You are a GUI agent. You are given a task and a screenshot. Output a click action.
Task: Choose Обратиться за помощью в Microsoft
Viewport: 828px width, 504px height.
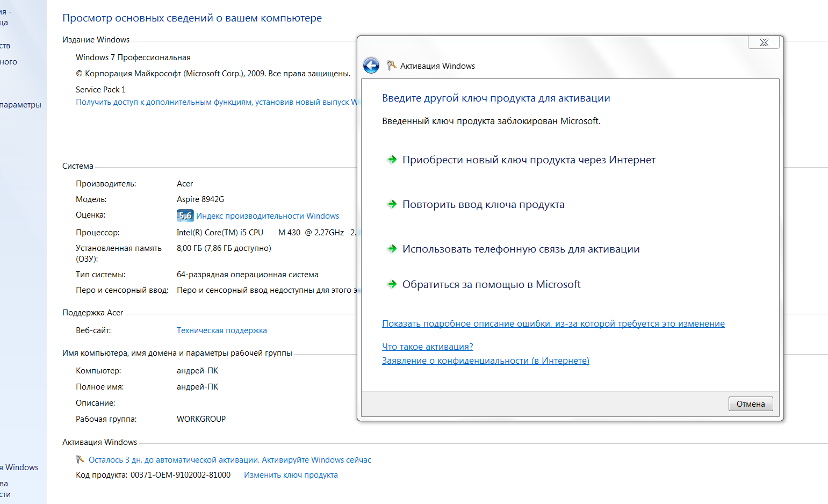point(492,284)
